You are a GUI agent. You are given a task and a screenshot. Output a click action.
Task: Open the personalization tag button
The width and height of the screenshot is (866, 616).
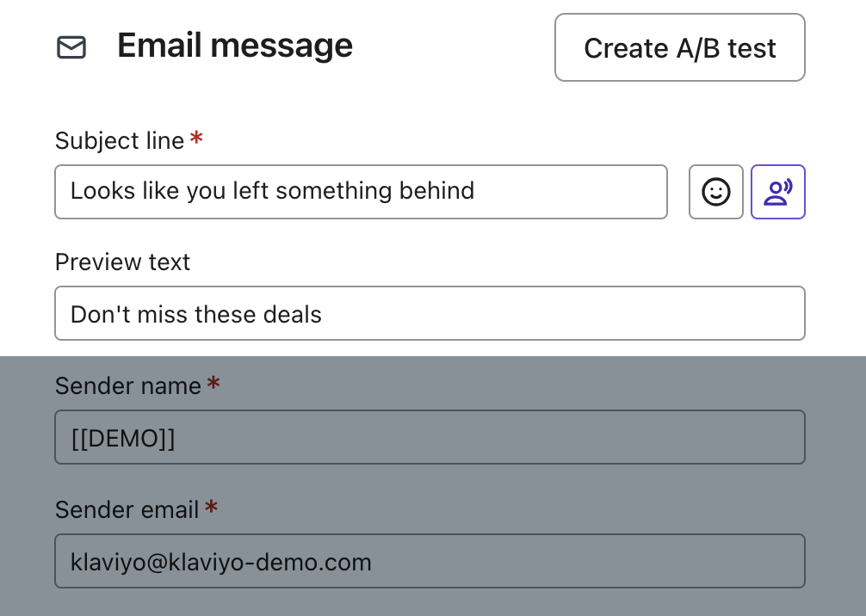(x=777, y=192)
